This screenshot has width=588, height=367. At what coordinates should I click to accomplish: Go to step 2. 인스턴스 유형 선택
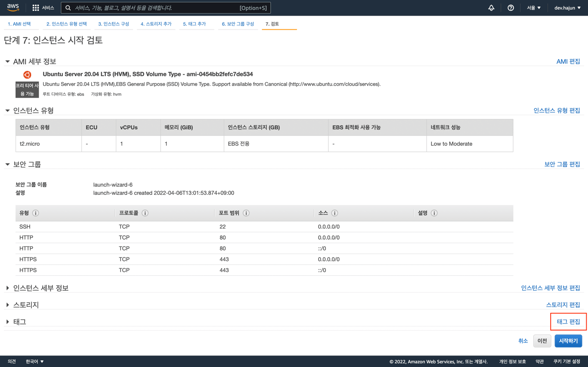click(x=67, y=24)
